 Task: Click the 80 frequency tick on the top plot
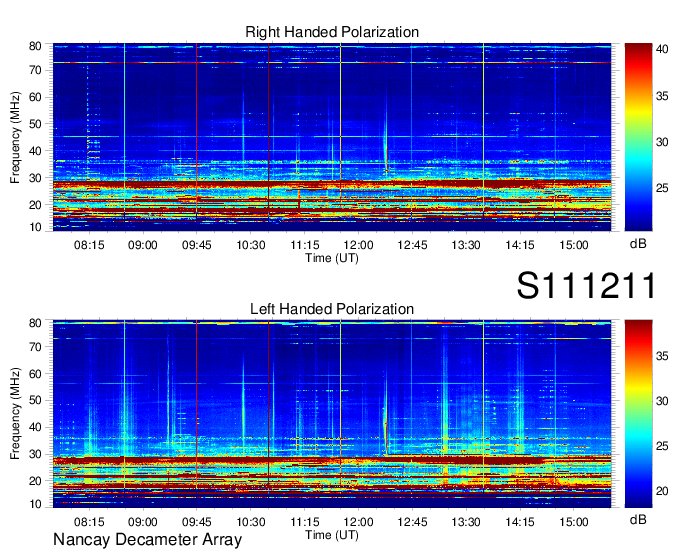click(x=35, y=46)
